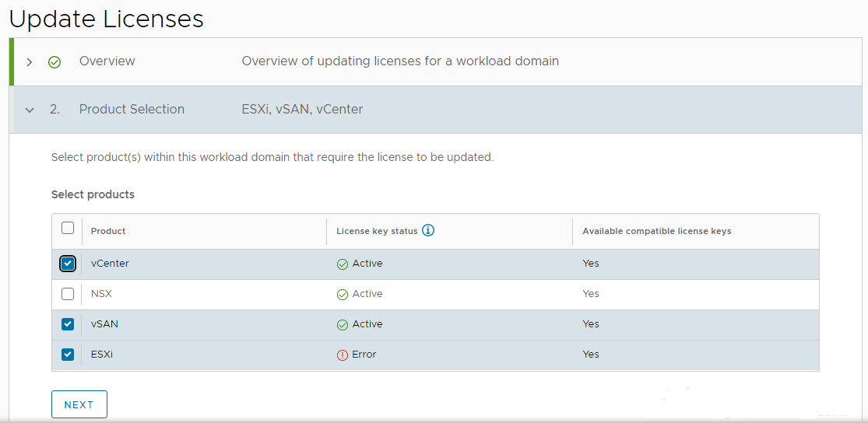This screenshot has width=868, height=423.
Task: Enable the NSX product checkbox
Action: 68,294
